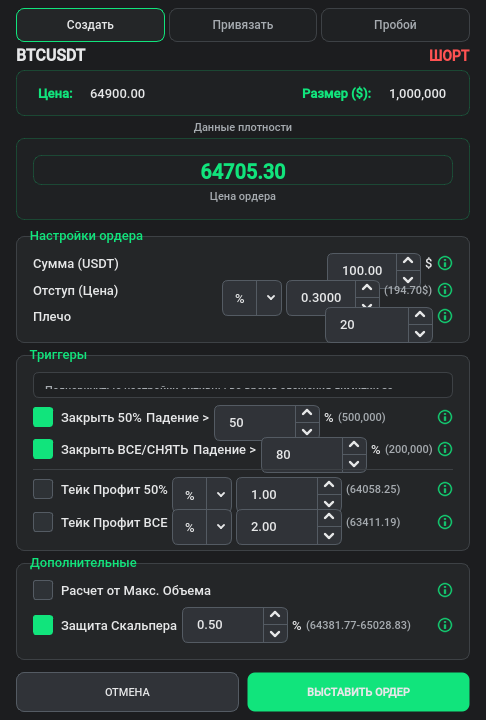This screenshot has height=720, width=486.
Task: Tick Расчет от Макс. Объема checkbox
Action: (43, 590)
